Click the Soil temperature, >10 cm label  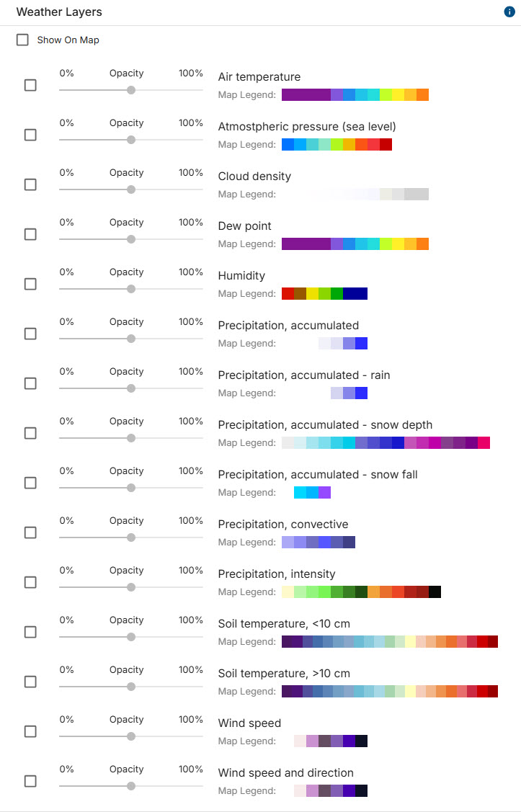point(284,673)
